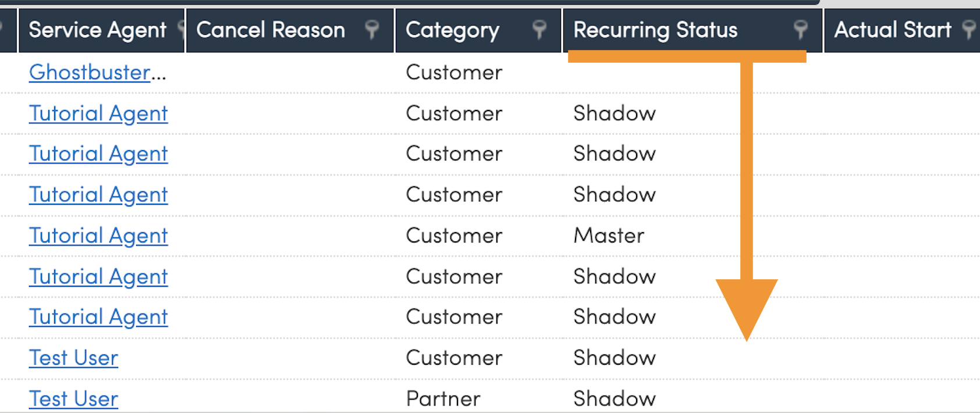Select the Recurring Status column header
The width and height of the screenshot is (980, 413).
tap(655, 30)
